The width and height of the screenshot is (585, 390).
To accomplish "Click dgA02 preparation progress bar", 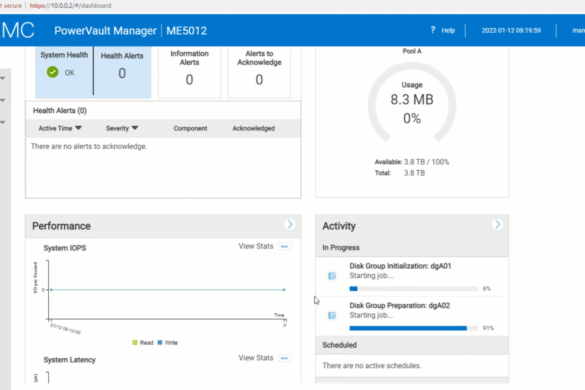I will (x=413, y=328).
